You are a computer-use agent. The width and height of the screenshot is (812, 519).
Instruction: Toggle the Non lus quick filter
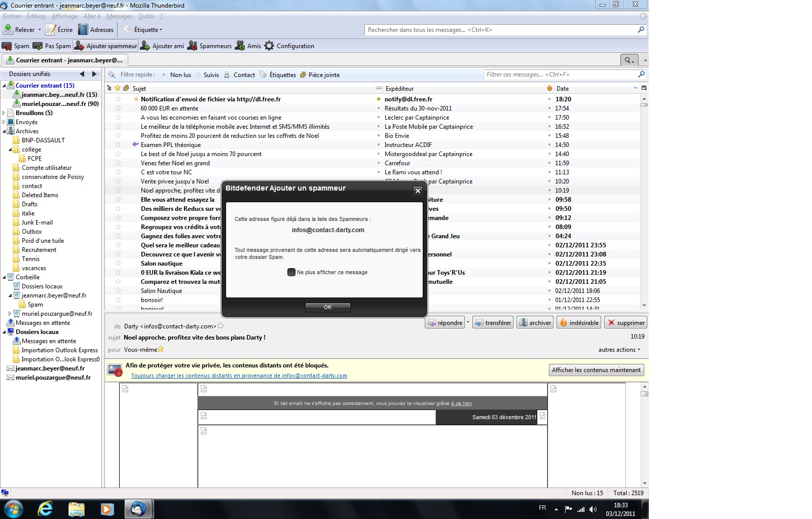click(176, 75)
